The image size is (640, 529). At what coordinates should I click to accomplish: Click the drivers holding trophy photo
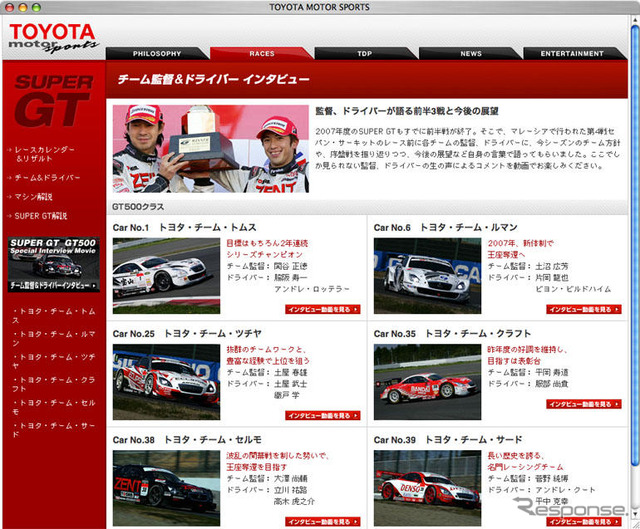[x=211, y=149]
